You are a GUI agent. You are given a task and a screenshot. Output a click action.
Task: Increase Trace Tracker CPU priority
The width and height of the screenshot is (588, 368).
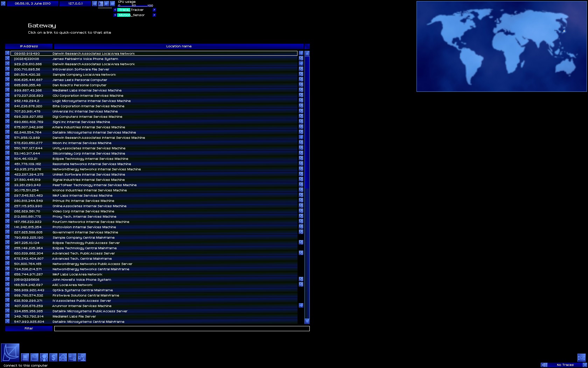coord(154,10)
